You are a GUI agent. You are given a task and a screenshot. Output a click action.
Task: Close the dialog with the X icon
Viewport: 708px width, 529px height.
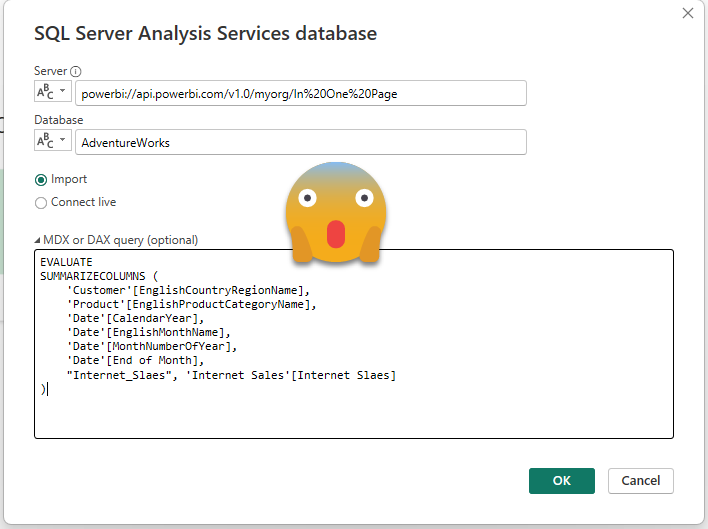688,14
